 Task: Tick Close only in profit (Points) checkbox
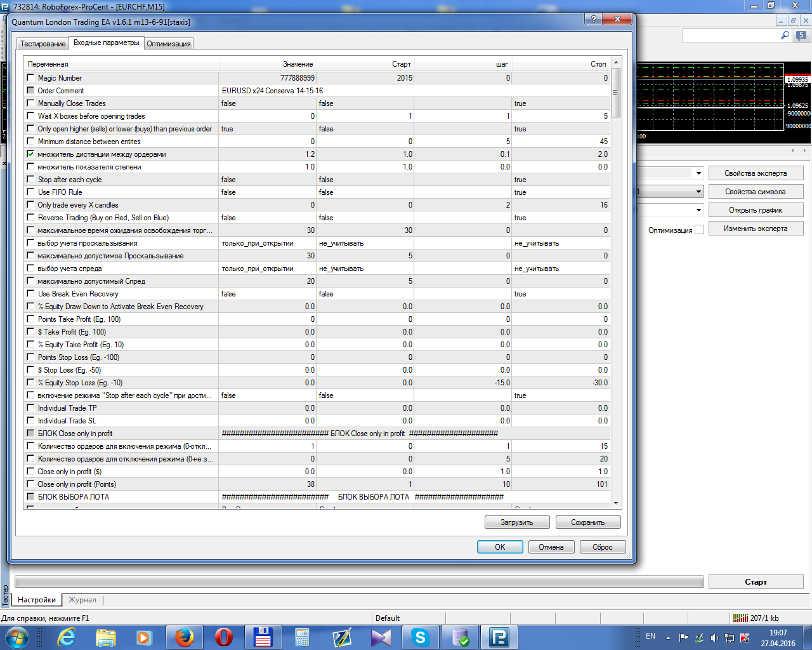pos(30,484)
